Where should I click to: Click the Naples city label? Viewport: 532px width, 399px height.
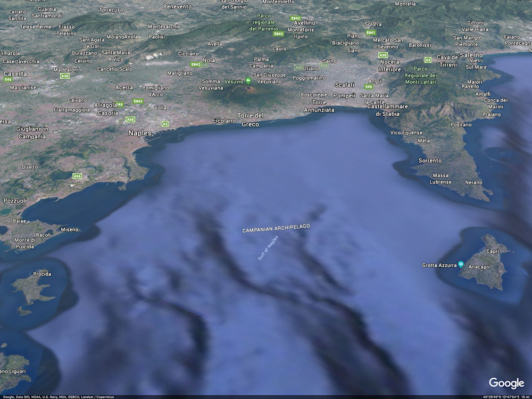coord(141,132)
